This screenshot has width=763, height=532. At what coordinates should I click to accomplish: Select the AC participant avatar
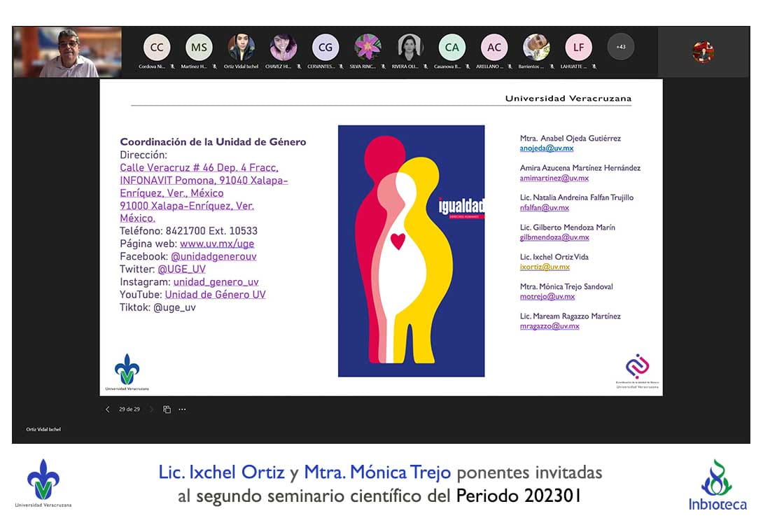(494, 48)
